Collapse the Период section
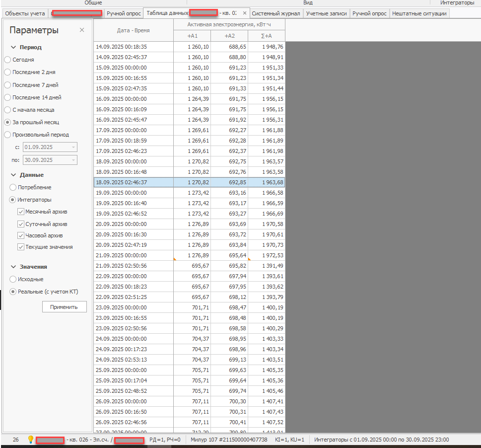 (13, 48)
